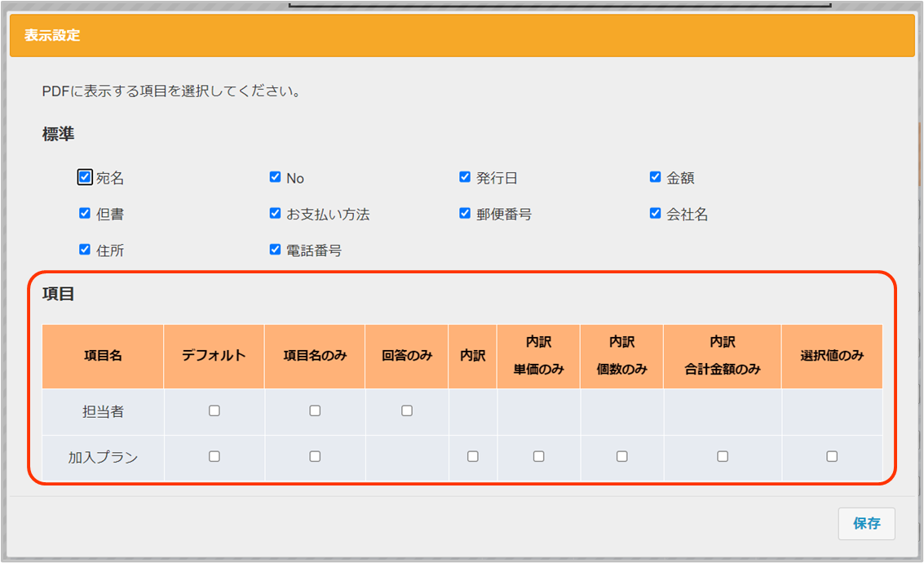Disable the 郵便番号 checkbox

(465, 214)
